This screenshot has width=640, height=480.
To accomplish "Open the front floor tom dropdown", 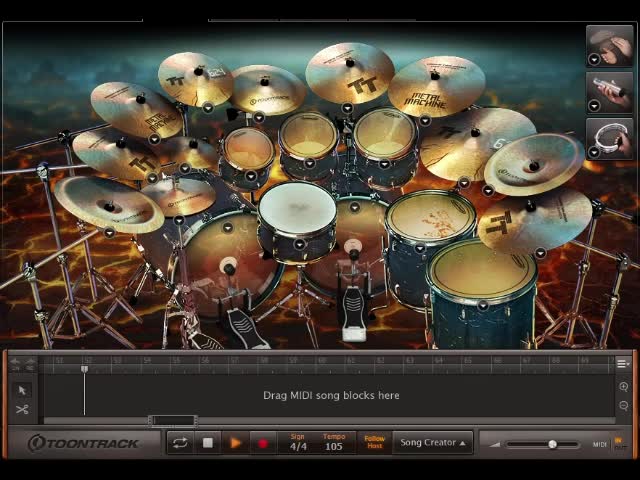I will pyautogui.click(x=483, y=305).
